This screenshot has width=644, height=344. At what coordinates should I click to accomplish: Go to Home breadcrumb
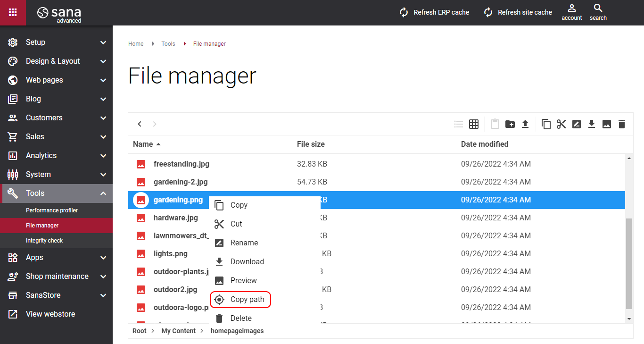136,44
